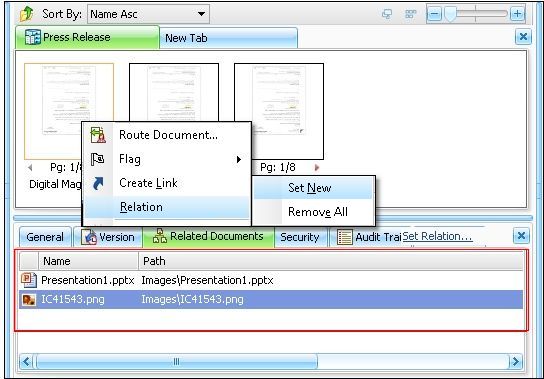Image resolution: width=544 pixels, height=379 pixels.
Task: Select the second document thumbnail
Action: click(x=174, y=92)
